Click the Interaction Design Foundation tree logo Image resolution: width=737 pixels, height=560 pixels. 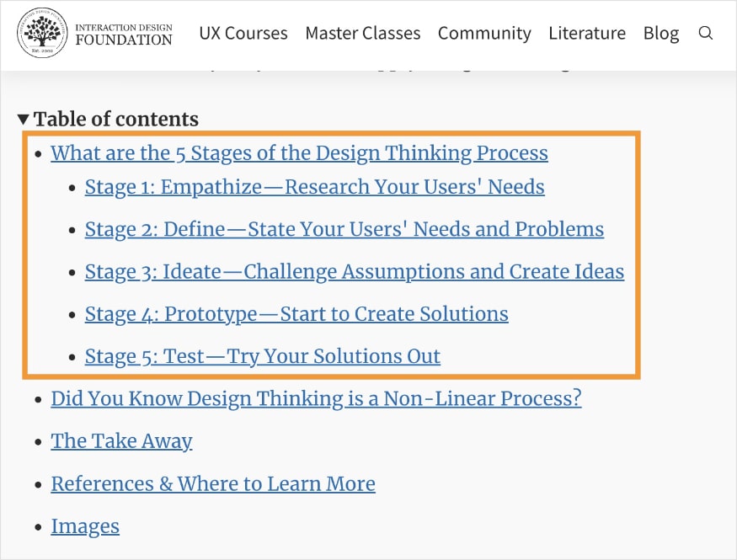42,34
